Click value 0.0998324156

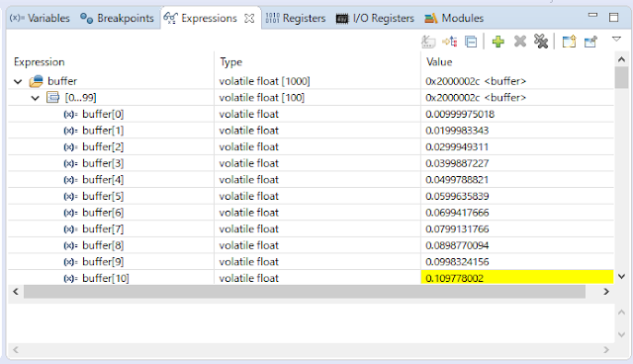tap(457, 262)
